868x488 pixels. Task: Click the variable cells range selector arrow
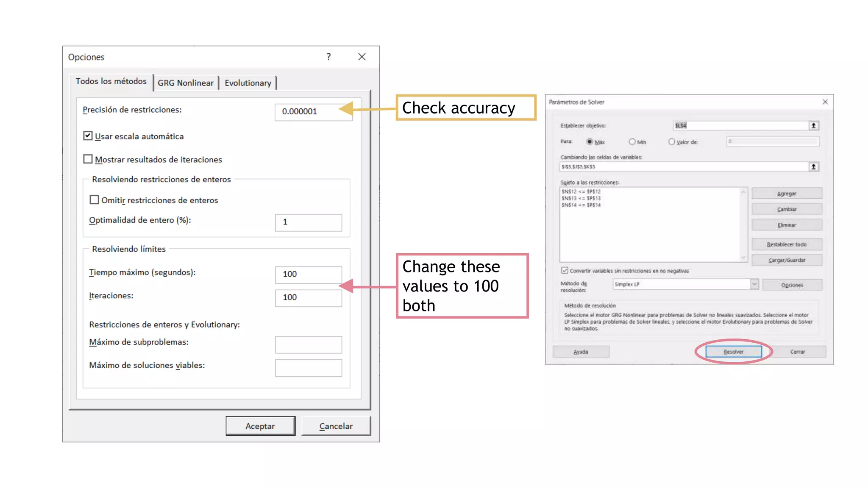[813, 166]
